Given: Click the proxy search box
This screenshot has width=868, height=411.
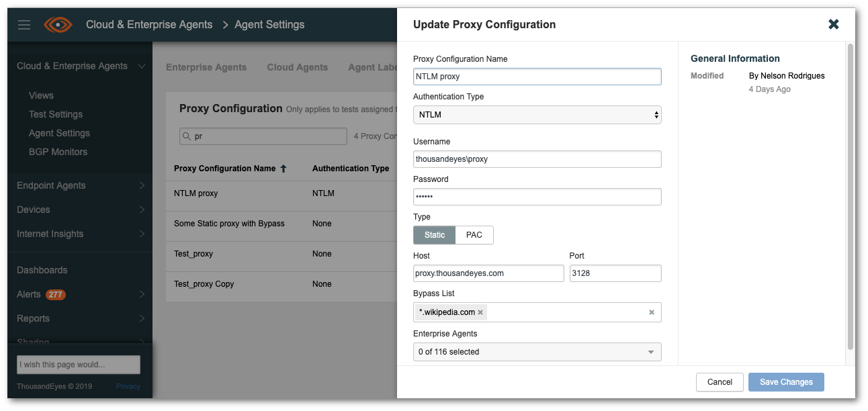Looking at the screenshot, I should 263,136.
